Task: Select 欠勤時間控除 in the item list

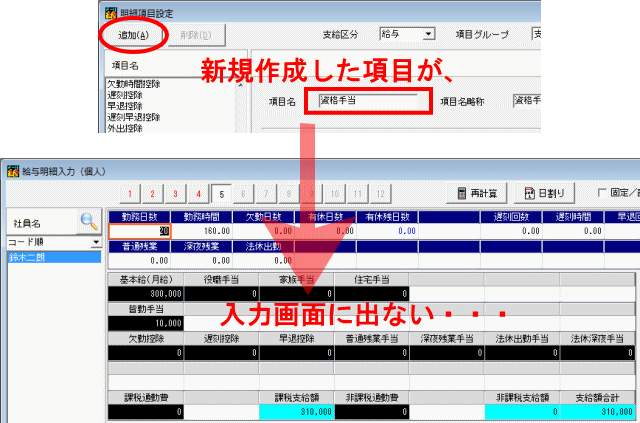Action: 133,84
